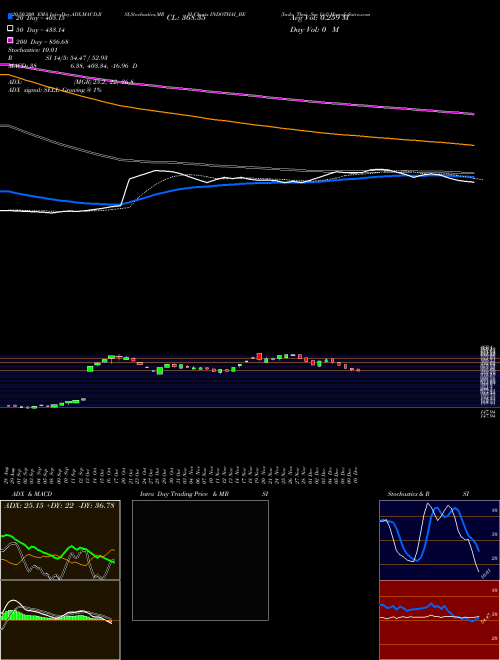Click the last red candle on the chart
The image size is (500, 660).
358,370
